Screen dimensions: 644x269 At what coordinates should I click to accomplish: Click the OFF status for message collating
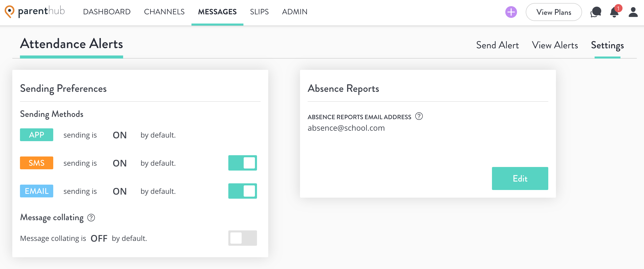(x=99, y=238)
